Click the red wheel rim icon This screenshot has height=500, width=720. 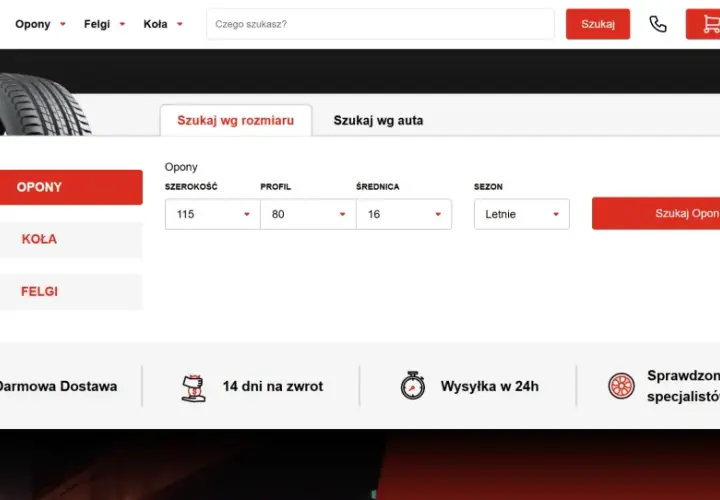tap(621, 386)
